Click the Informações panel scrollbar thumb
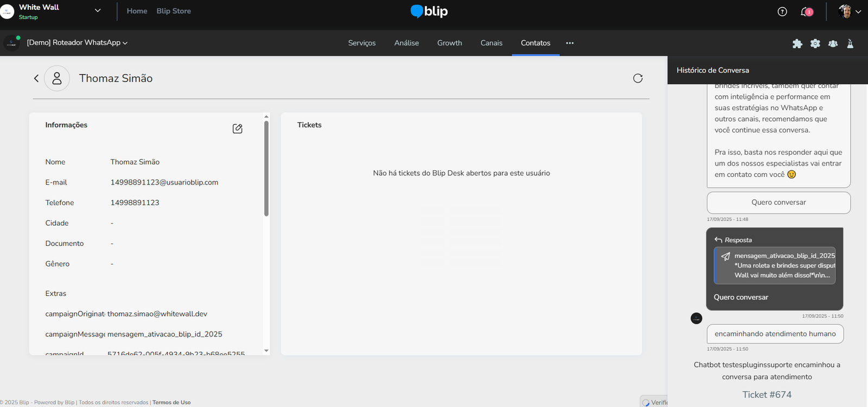Image resolution: width=868 pixels, height=407 pixels. click(x=266, y=168)
